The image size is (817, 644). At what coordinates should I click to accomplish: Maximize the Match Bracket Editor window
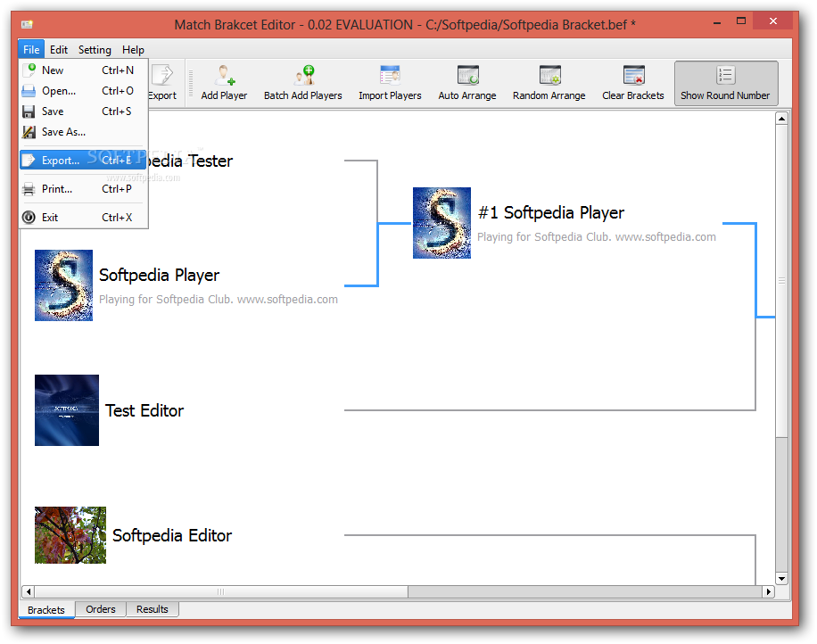(741, 21)
